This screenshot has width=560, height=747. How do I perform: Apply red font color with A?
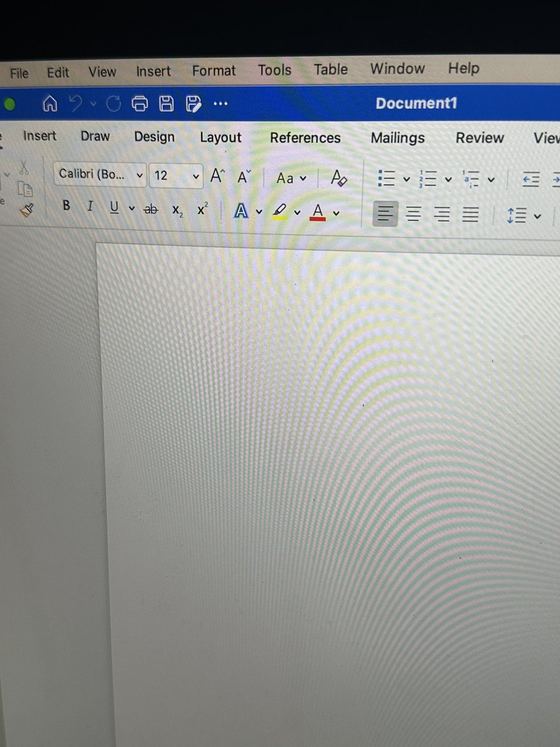[318, 213]
